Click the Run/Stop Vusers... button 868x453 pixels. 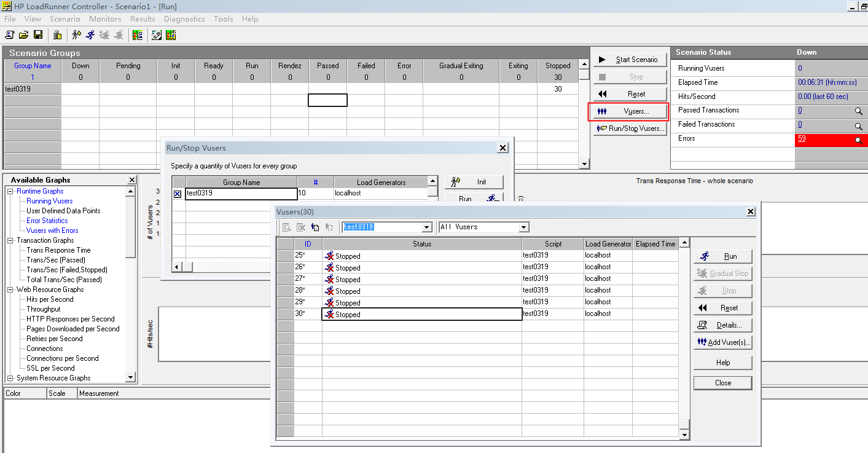(630, 128)
